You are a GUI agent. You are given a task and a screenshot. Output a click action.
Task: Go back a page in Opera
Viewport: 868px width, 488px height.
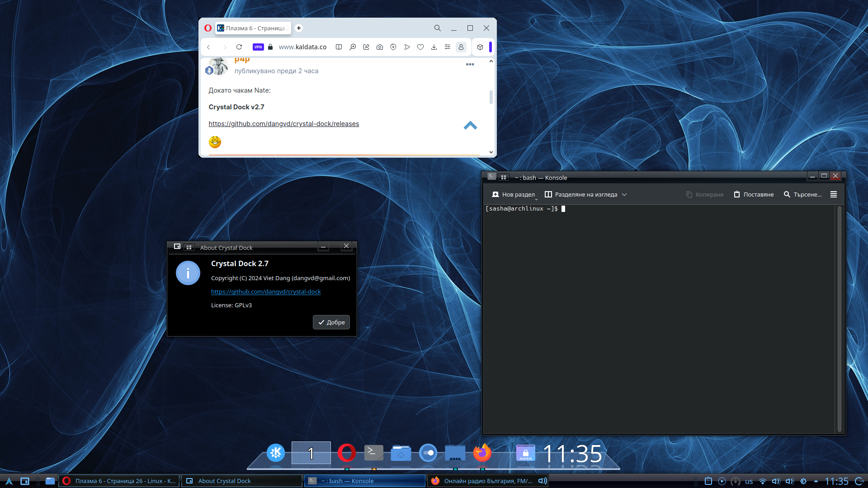[x=208, y=47]
